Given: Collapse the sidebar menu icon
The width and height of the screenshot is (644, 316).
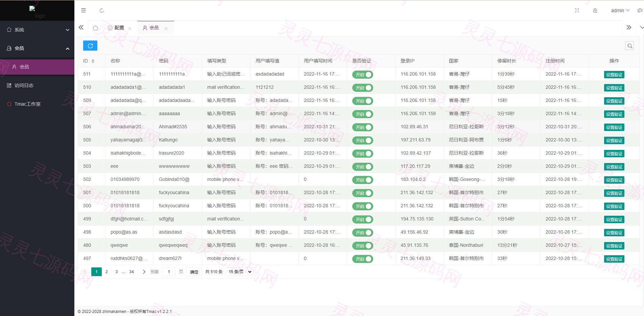Looking at the screenshot, I should click(x=84, y=10).
